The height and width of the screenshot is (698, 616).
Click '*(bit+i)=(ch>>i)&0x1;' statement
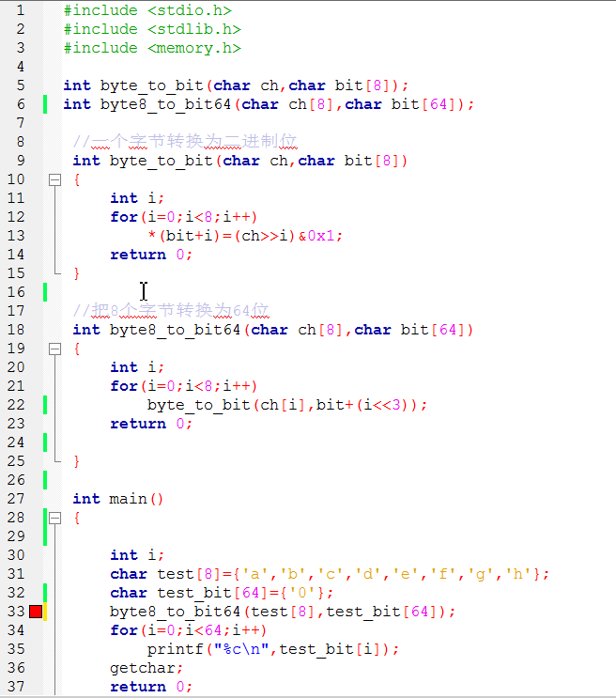[x=245, y=236]
